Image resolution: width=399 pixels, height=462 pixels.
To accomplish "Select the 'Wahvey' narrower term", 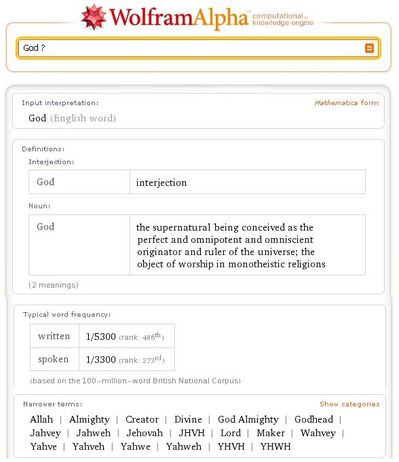I will point(318,433).
